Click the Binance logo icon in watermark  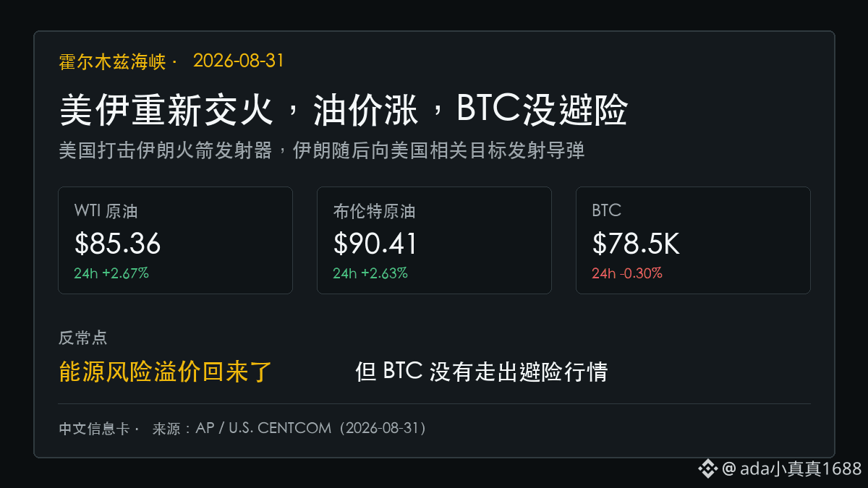[707, 468]
